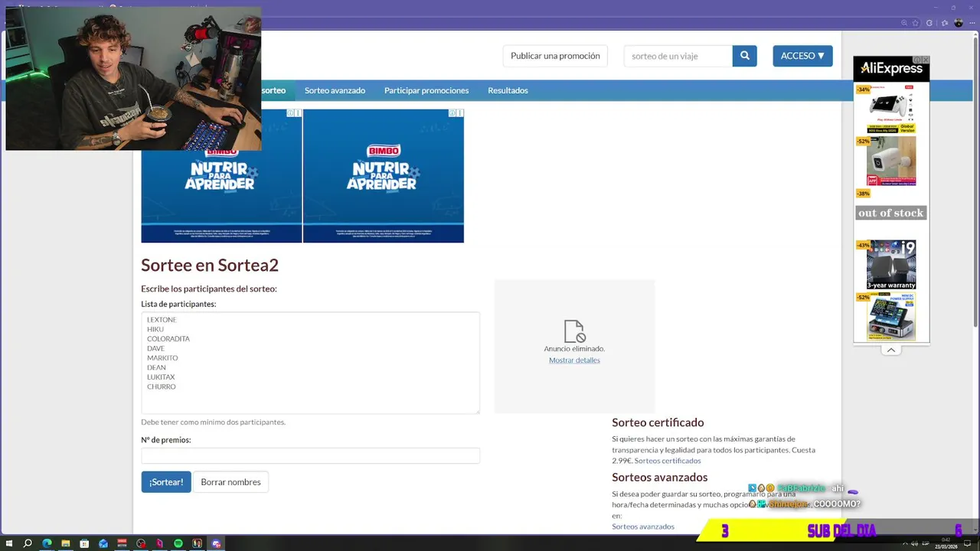Open the Resultados tab
Screen dimensions: 980x551
click(508, 90)
